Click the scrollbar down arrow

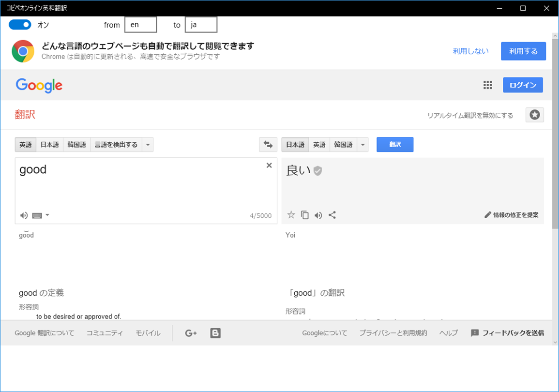coord(555,342)
